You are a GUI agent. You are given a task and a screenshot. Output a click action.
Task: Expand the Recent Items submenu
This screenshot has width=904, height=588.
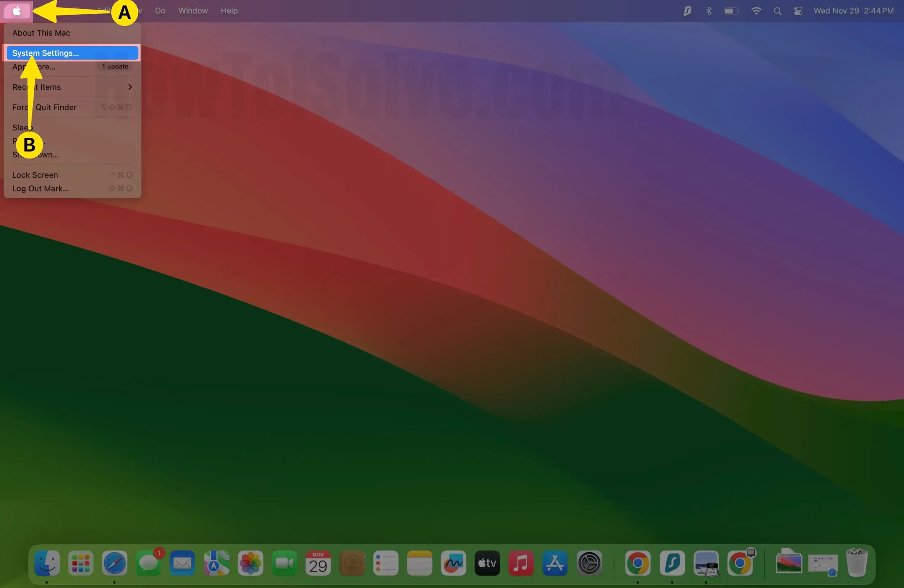point(72,87)
